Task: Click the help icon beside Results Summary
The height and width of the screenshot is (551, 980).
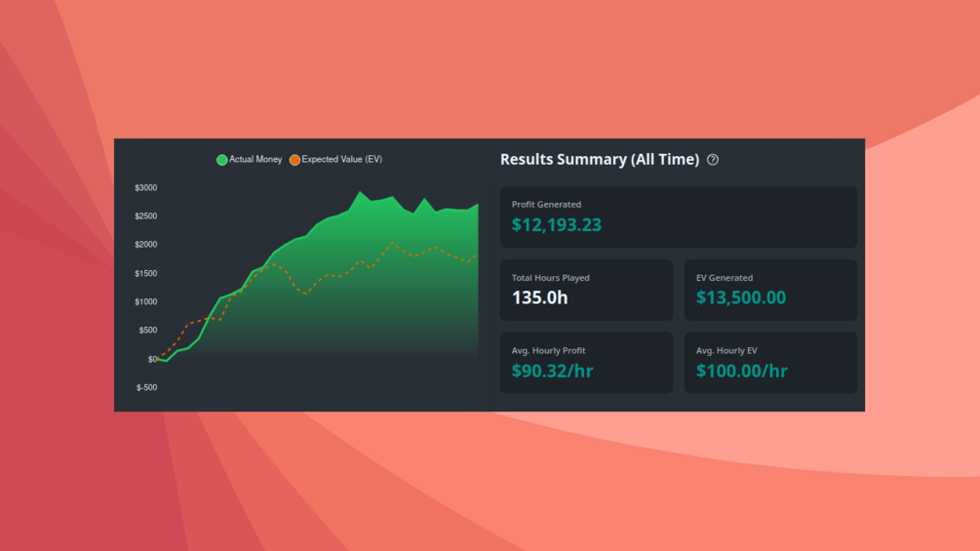Action: [x=713, y=160]
